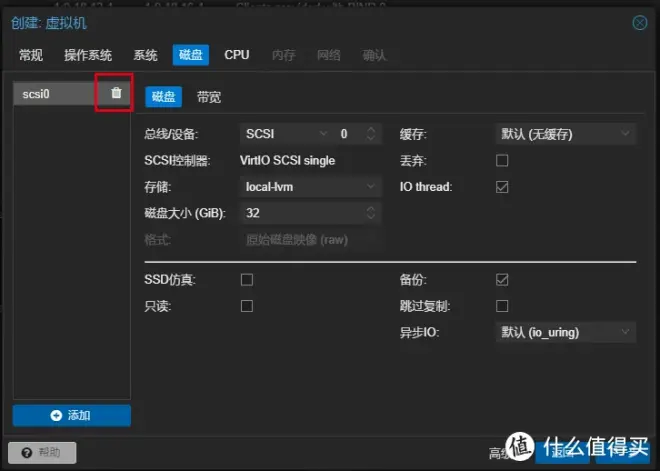
Task: Select the 磁盘 wizard tab
Action: [x=191, y=55]
